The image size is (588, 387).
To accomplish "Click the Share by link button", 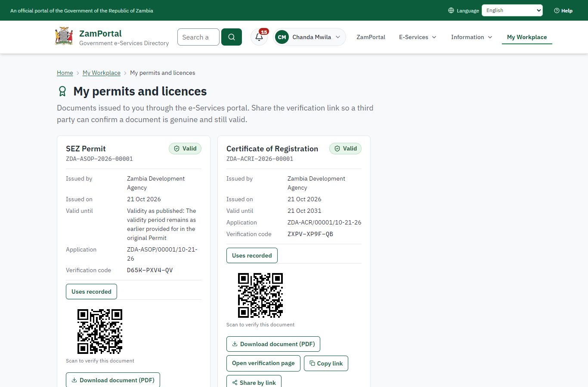I will [x=254, y=382].
